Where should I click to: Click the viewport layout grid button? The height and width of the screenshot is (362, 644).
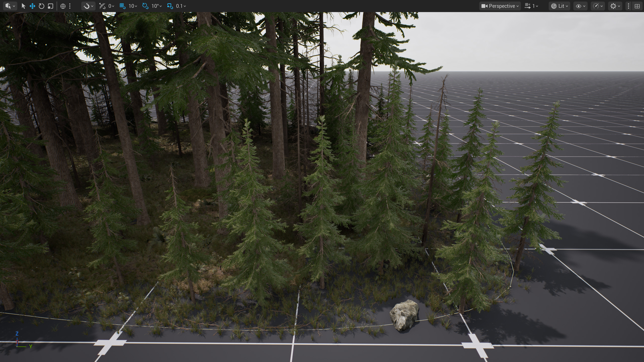pyautogui.click(x=637, y=6)
